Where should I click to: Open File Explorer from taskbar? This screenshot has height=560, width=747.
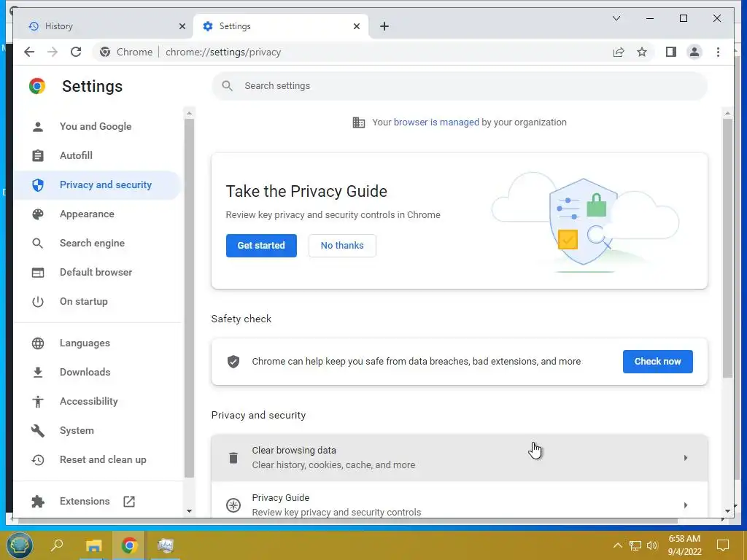point(93,545)
